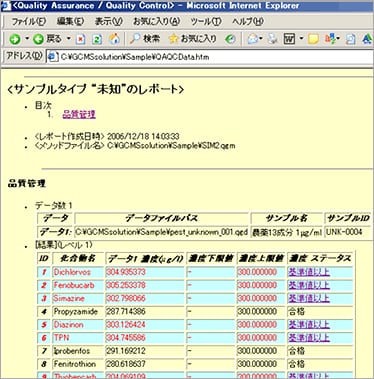The height and width of the screenshot is (379, 374).
Task: Click the sample name cell 農薬13成分 1μg/ml
Action: click(287, 232)
